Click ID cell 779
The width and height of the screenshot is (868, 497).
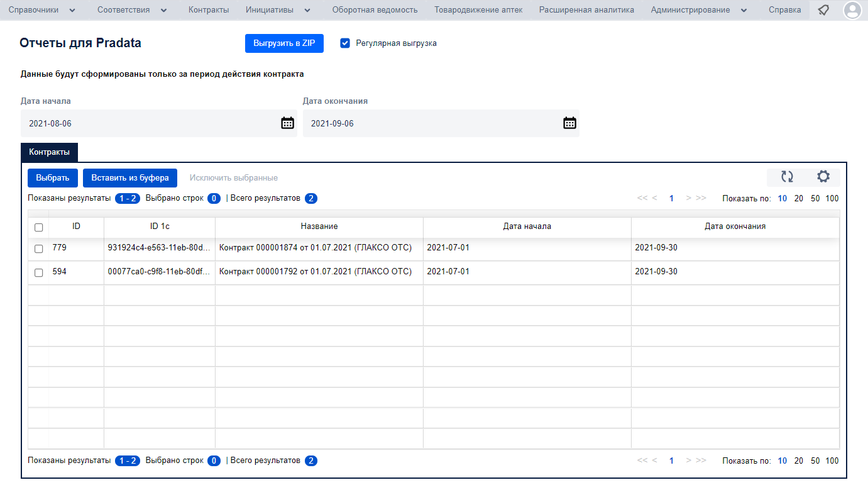coord(76,248)
